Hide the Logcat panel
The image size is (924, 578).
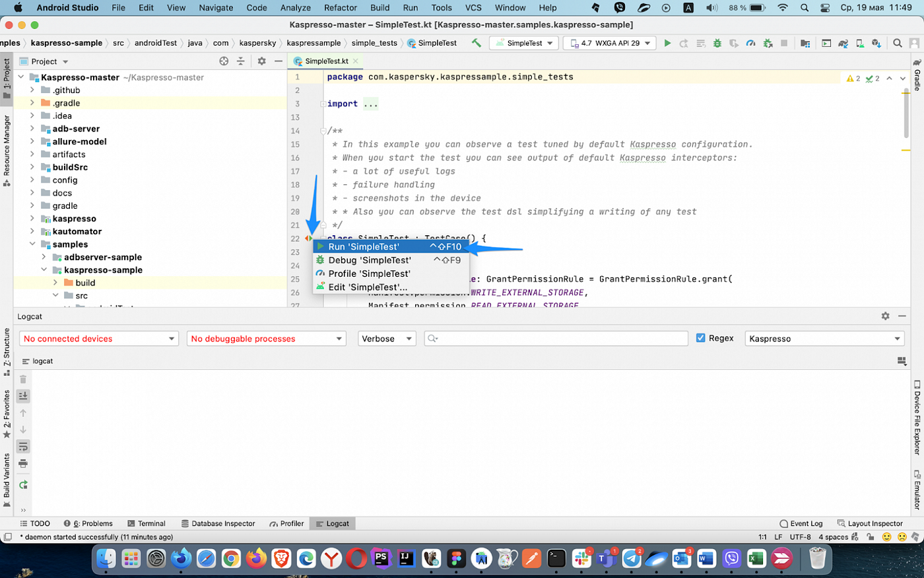pos(902,316)
